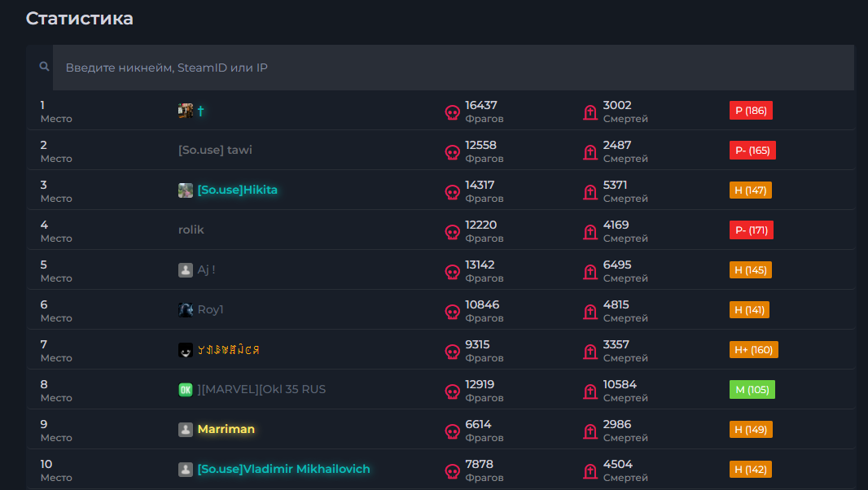This screenshot has width=868, height=490.
Task: Click Roy1's avatar icon
Action: [x=186, y=310]
